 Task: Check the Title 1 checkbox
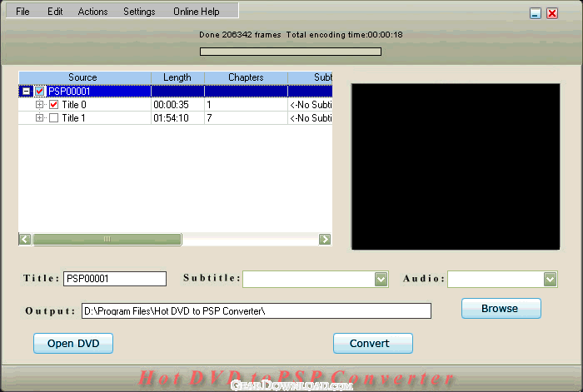point(54,118)
